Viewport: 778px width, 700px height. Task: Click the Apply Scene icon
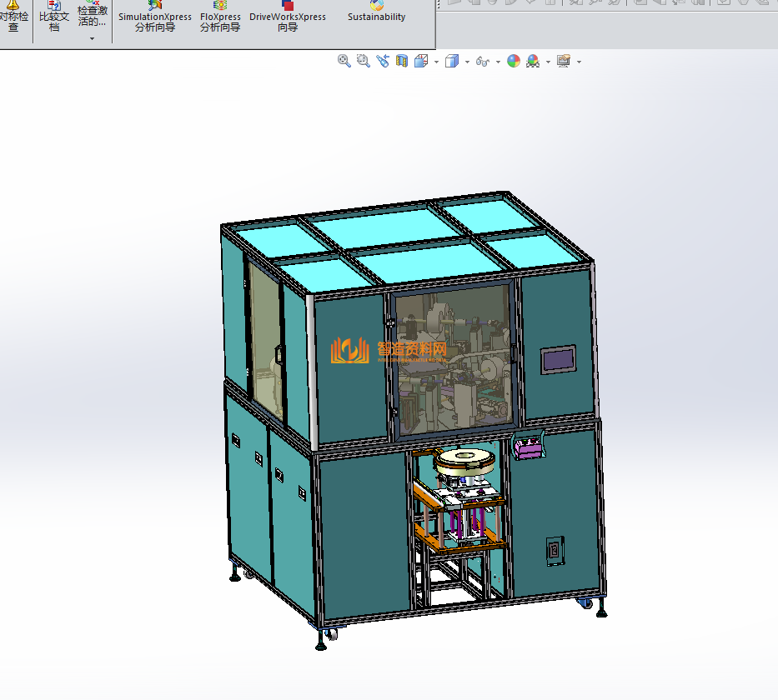[x=532, y=61]
